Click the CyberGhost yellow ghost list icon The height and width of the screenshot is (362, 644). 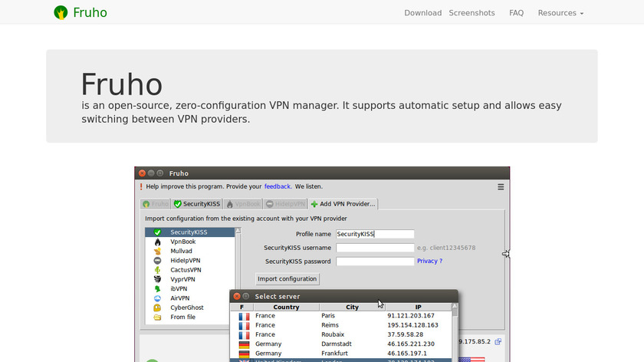(157, 308)
